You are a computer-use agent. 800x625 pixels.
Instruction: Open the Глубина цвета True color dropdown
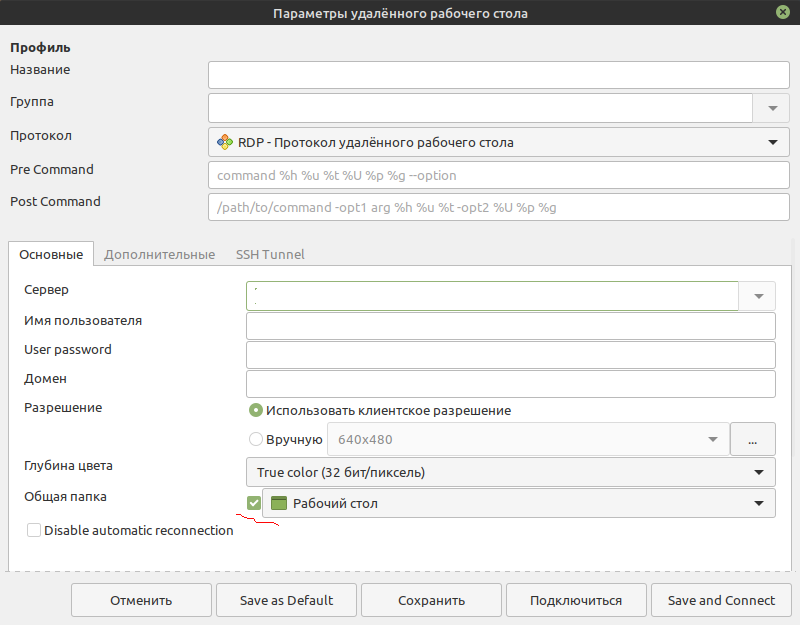coord(511,472)
